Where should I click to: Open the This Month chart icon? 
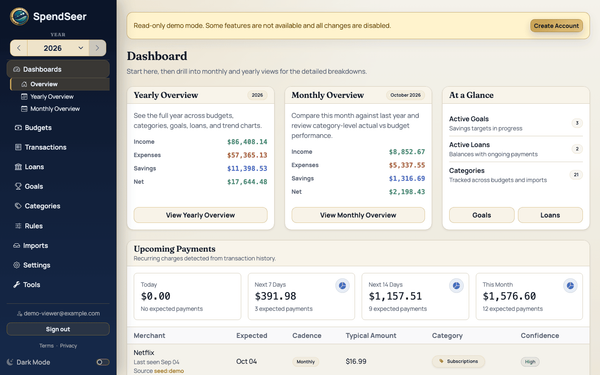coord(570,285)
